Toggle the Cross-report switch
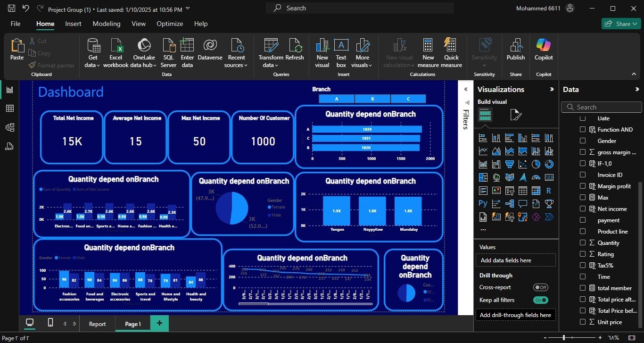644x343 pixels. (540, 287)
